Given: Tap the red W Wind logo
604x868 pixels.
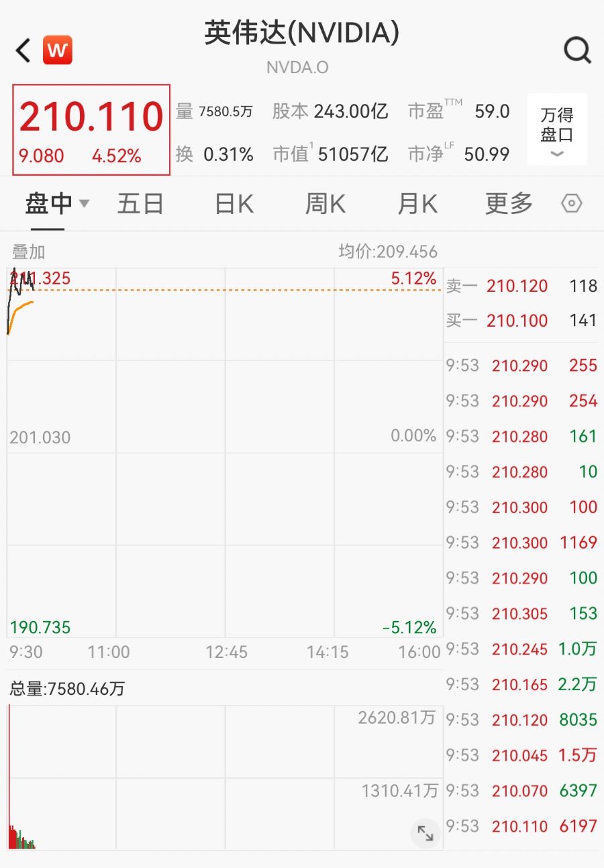Looking at the screenshot, I should (57, 50).
